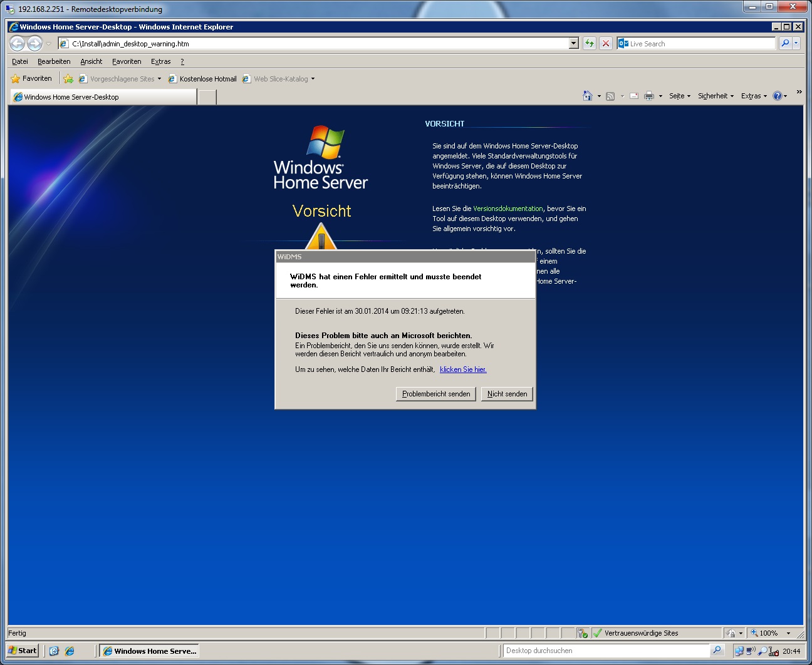812x665 pixels.
Task: Click the yellow warning triangle icon
Action: coord(321,238)
